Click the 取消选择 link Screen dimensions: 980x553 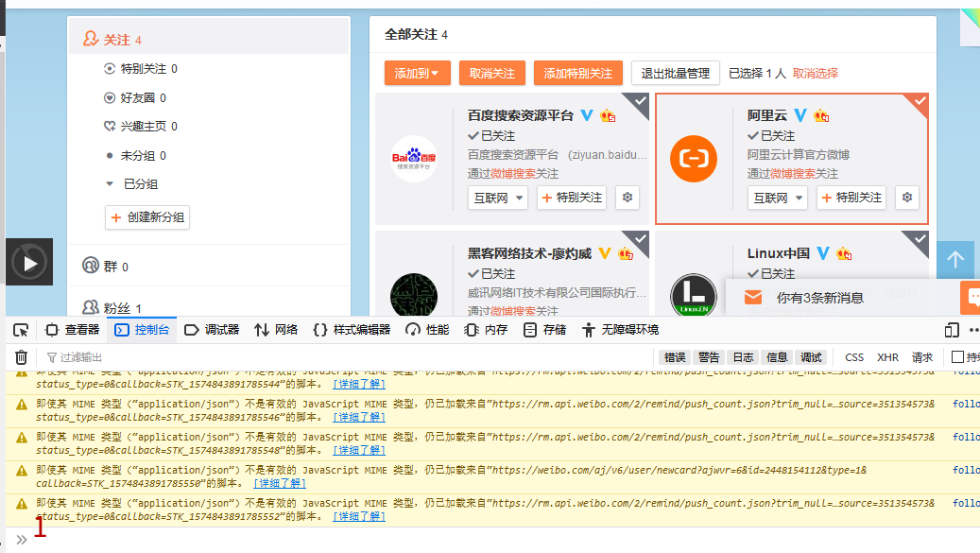pyautogui.click(x=815, y=73)
